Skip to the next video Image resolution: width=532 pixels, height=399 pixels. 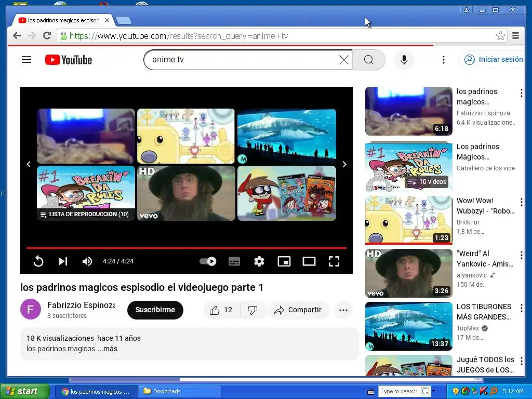(x=63, y=261)
